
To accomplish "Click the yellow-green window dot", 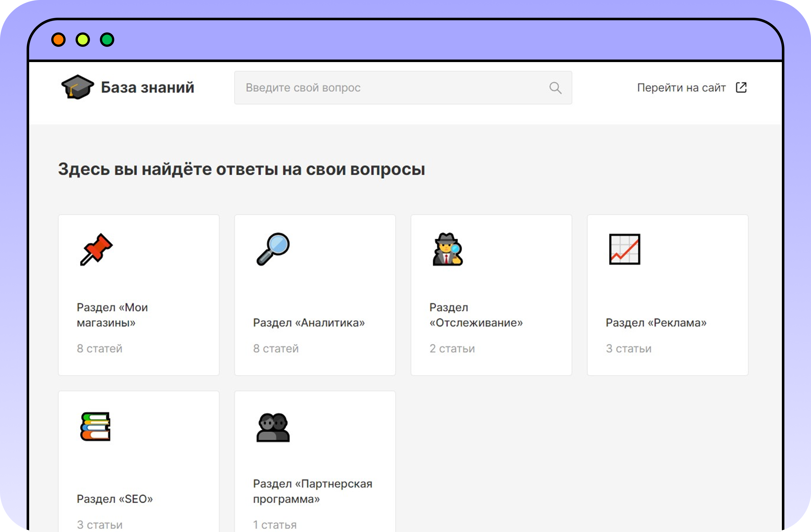I will coord(83,40).
